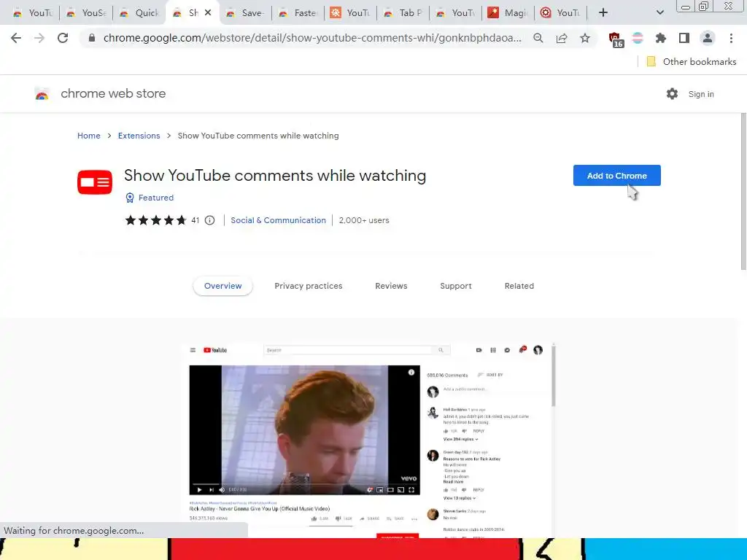Open the pink-blue striped extension icon

point(638,38)
